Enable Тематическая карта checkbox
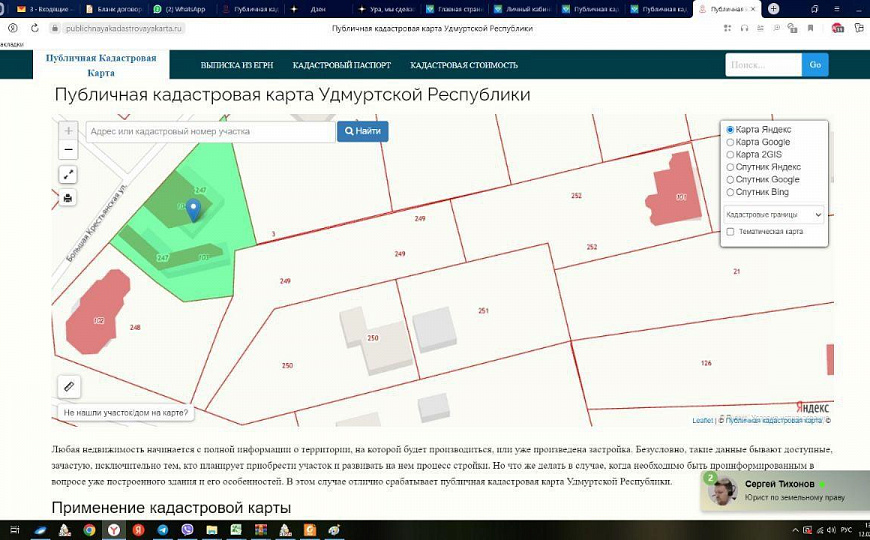The height and width of the screenshot is (540, 870). tap(730, 231)
